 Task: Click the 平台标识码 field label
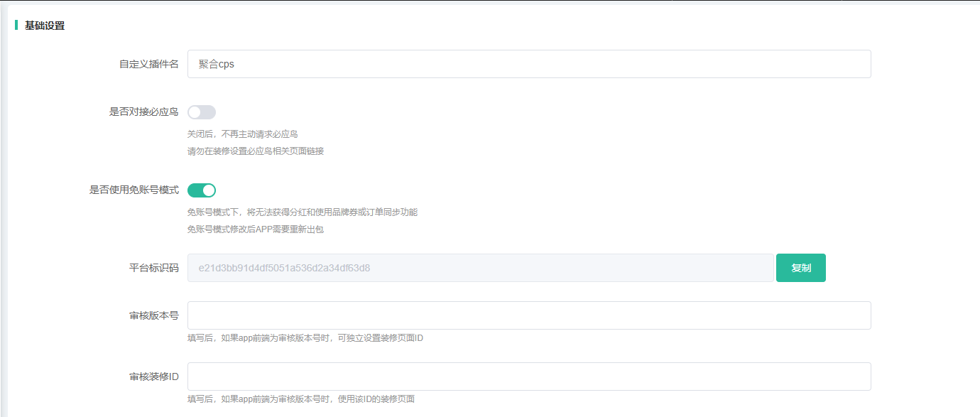tap(153, 268)
